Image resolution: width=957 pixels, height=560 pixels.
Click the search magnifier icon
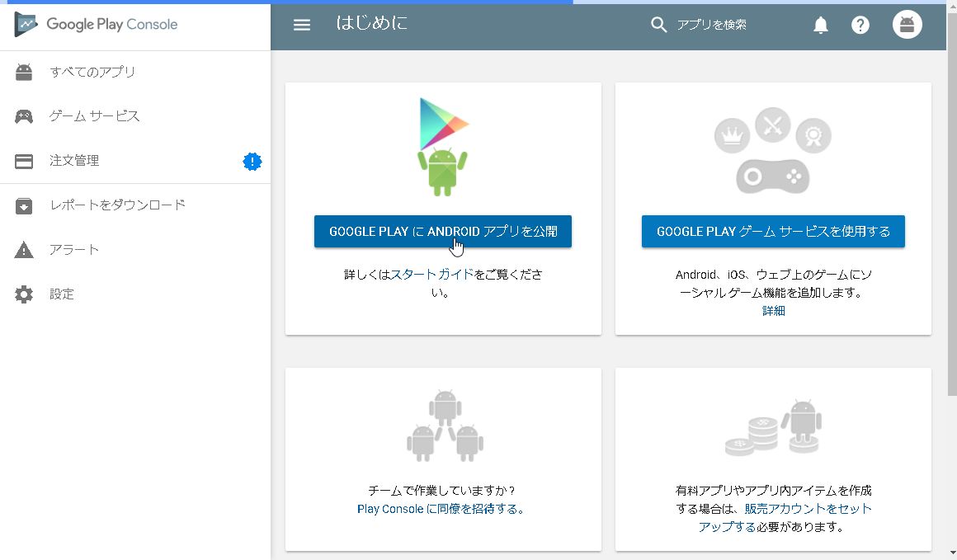pos(658,25)
